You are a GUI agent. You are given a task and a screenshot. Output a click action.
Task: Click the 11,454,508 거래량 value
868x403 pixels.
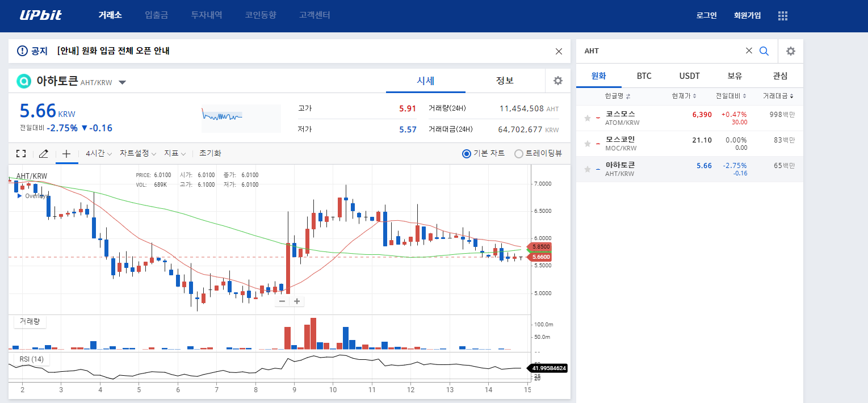[x=522, y=108]
